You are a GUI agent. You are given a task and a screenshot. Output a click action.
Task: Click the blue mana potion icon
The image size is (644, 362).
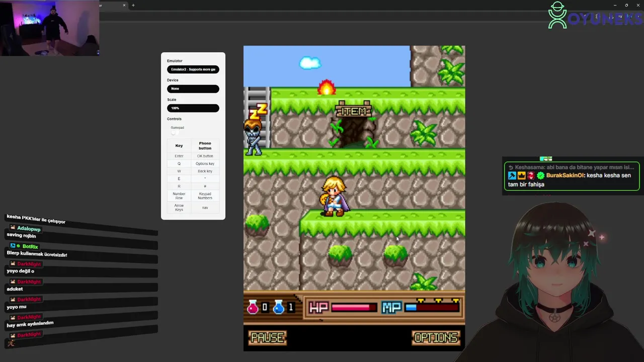point(278,307)
